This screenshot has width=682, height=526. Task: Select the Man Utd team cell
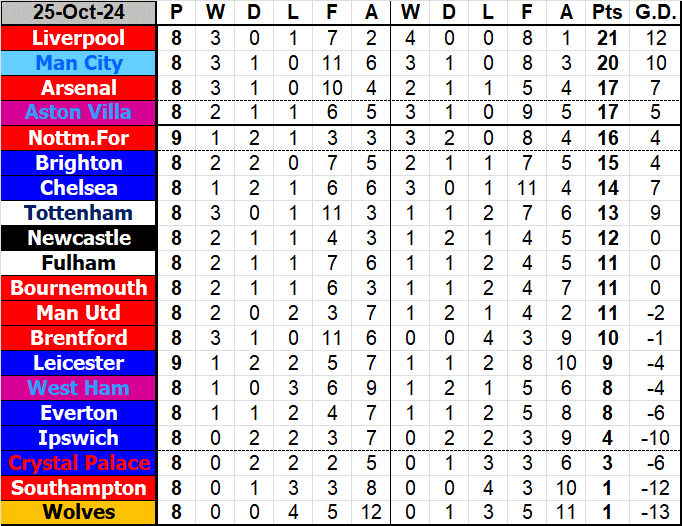[x=79, y=313]
